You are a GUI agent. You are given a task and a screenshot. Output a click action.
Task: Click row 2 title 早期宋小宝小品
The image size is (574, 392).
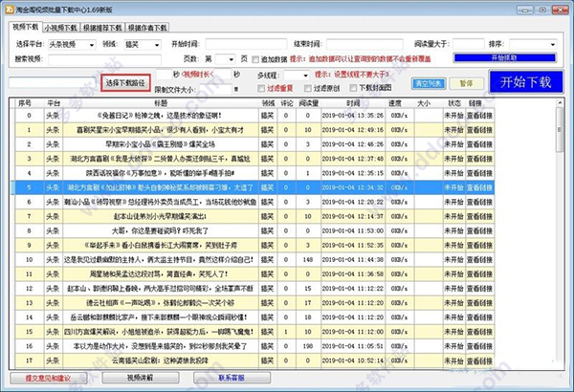(160, 144)
